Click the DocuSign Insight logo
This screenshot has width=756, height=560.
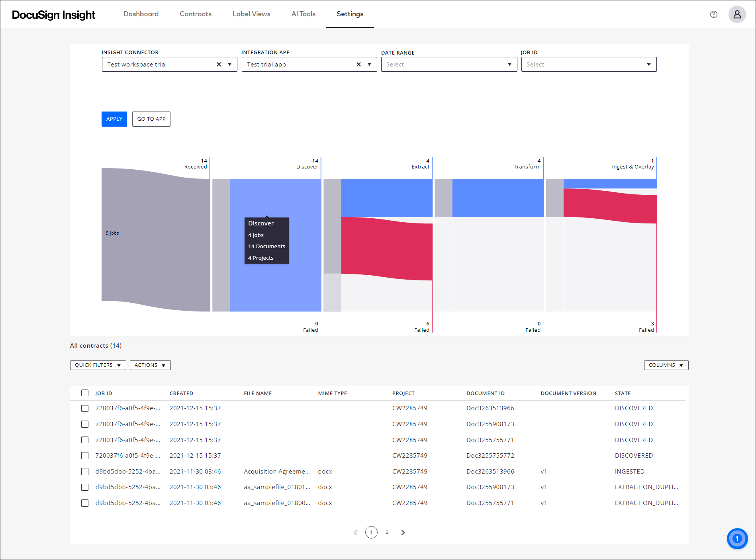point(54,15)
